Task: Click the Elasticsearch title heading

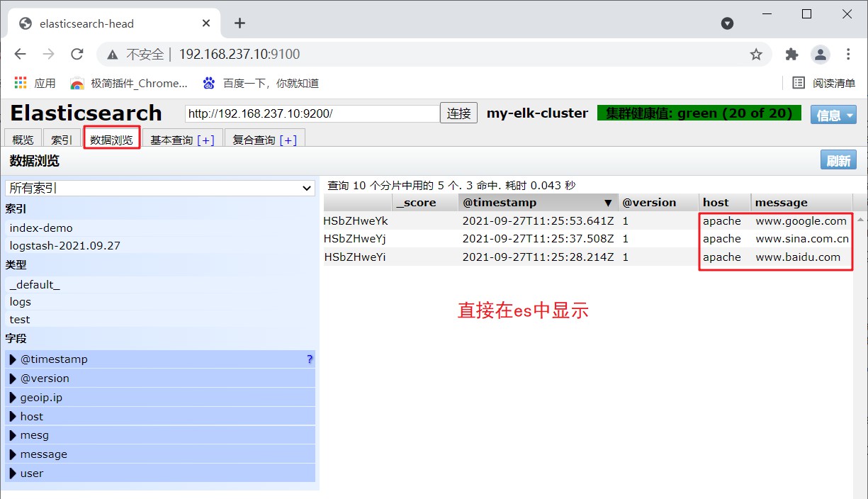Action: pyautogui.click(x=86, y=113)
